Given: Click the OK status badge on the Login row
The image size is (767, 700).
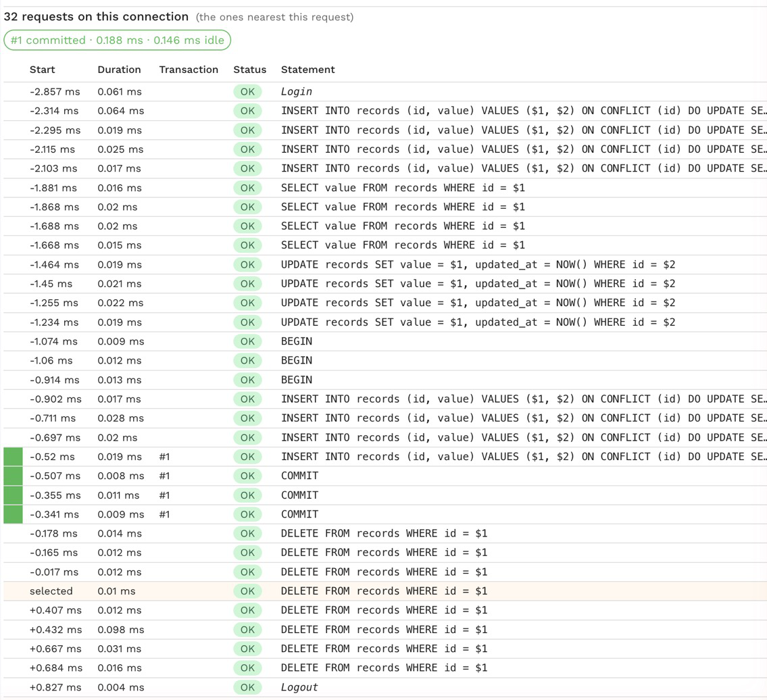Looking at the screenshot, I should click(247, 91).
